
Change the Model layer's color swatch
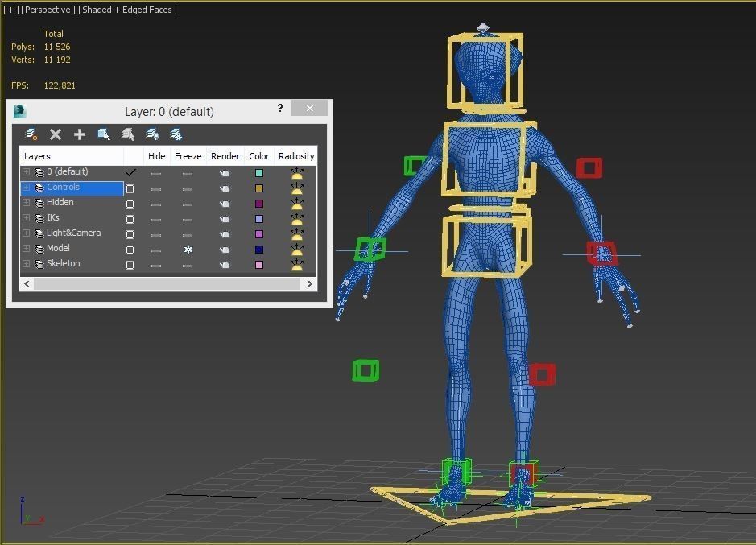point(258,249)
